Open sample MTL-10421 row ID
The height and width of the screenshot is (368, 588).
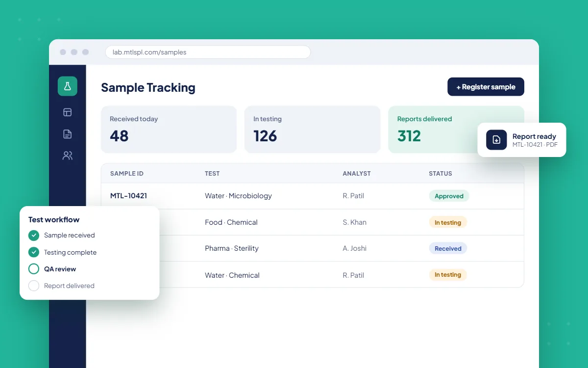[128, 196]
